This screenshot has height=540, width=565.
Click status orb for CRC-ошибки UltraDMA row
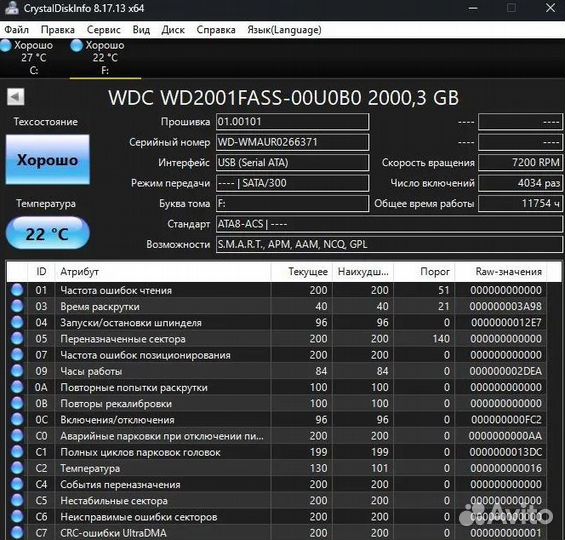click(x=17, y=533)
